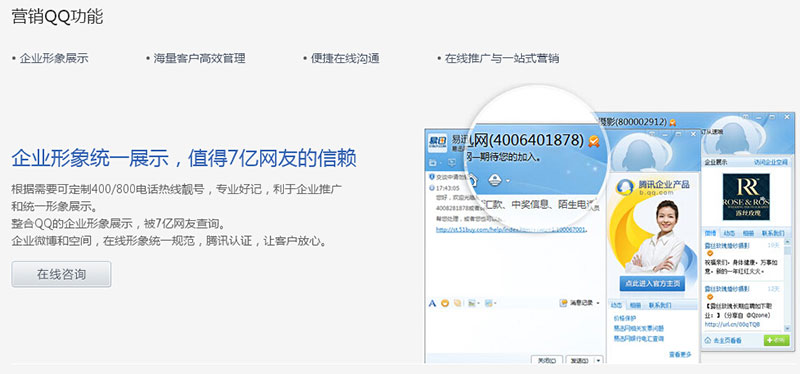Viewport: 800px width, 374px height.
Task: Select 相册 tab under the banner
Action: coord(635,305)
